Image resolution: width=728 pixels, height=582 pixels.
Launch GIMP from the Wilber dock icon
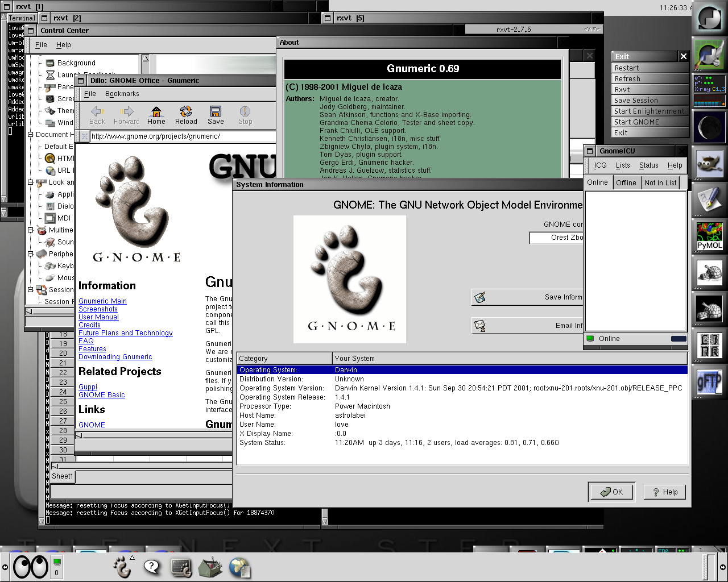pos(709,165)
